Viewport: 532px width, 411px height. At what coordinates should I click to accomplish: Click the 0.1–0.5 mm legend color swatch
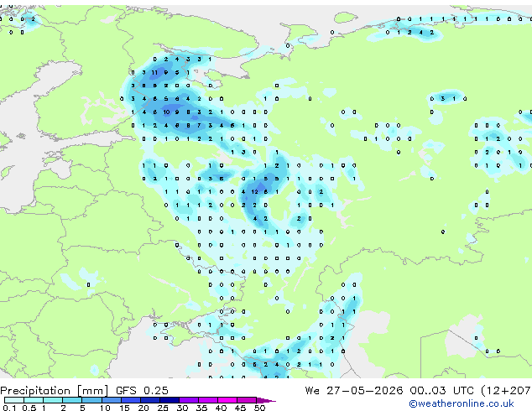coord(14,400)
